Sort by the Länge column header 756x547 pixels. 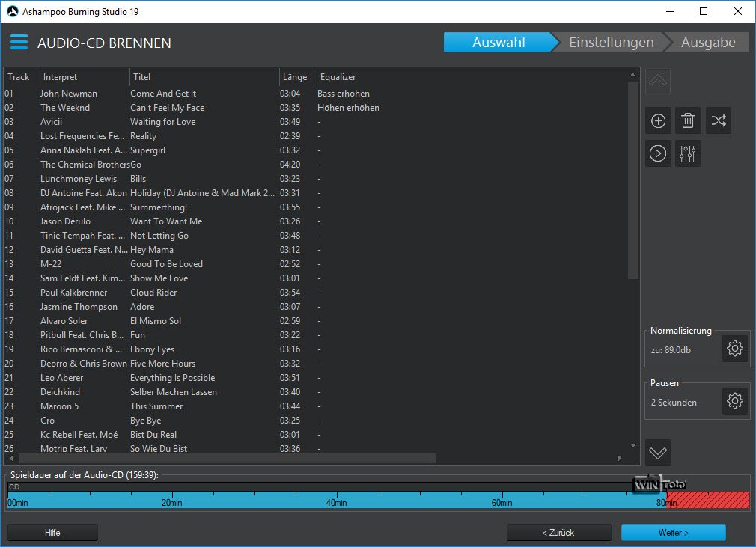pos(297,77)
